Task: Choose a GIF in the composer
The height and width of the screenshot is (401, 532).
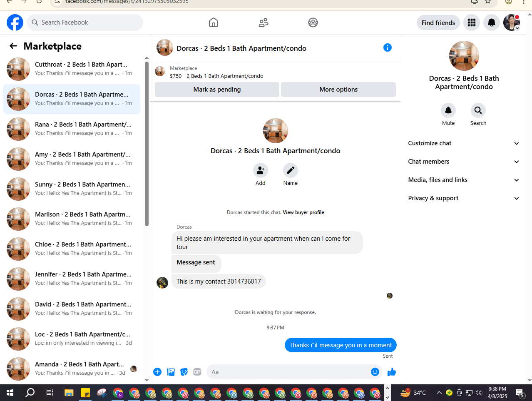Action: (197, 372)
